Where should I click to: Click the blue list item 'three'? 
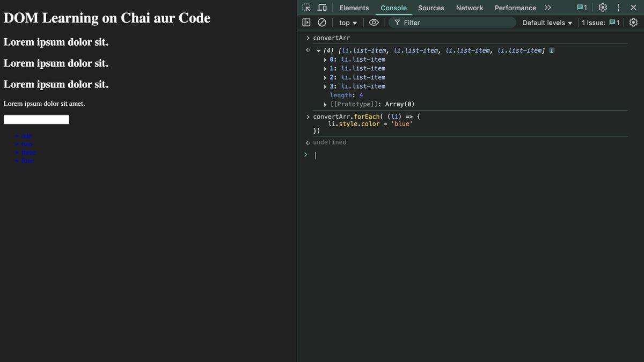[x=28, y=153]
